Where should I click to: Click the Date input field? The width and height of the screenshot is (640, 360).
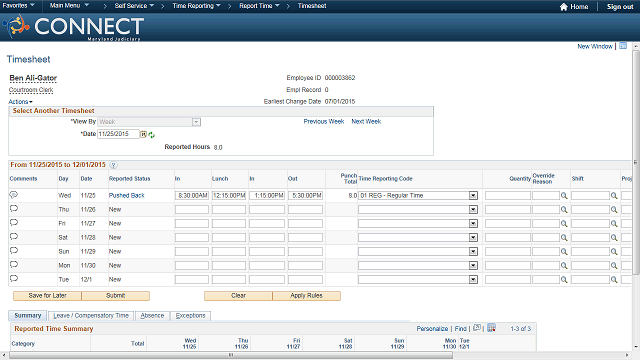tap(118, 134)
